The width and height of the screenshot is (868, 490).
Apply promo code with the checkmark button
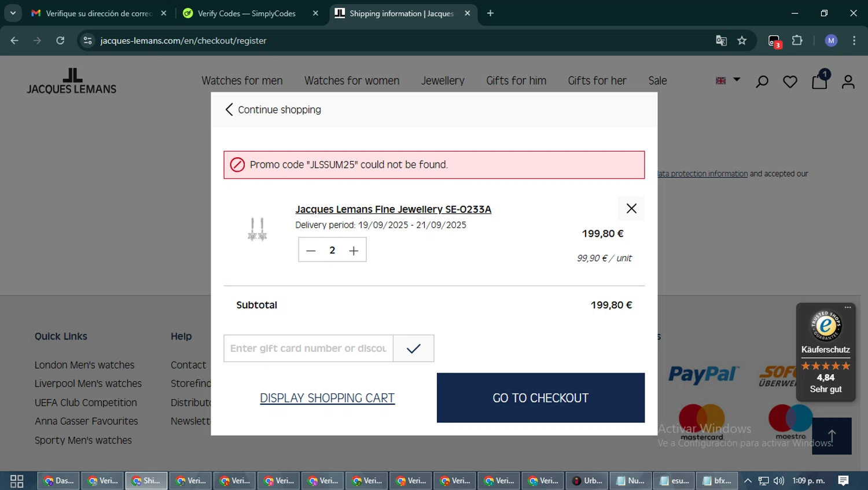413,348
